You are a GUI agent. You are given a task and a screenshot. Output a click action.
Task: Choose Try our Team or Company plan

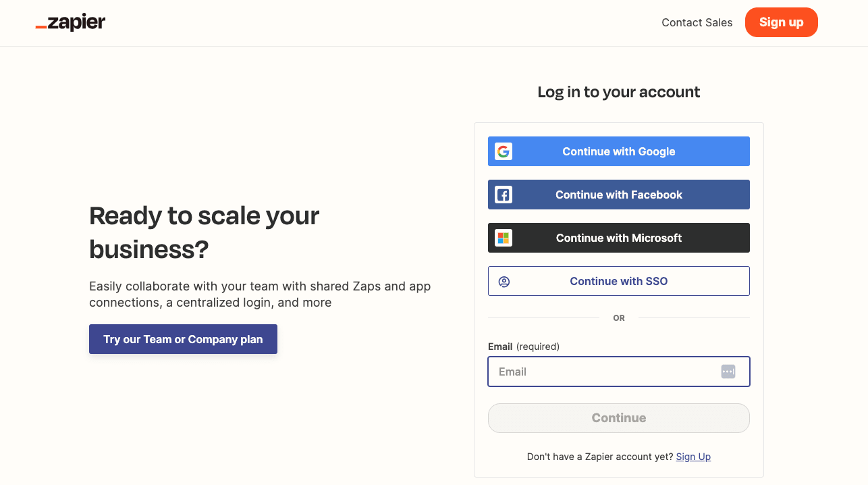(x=183, y=339)
